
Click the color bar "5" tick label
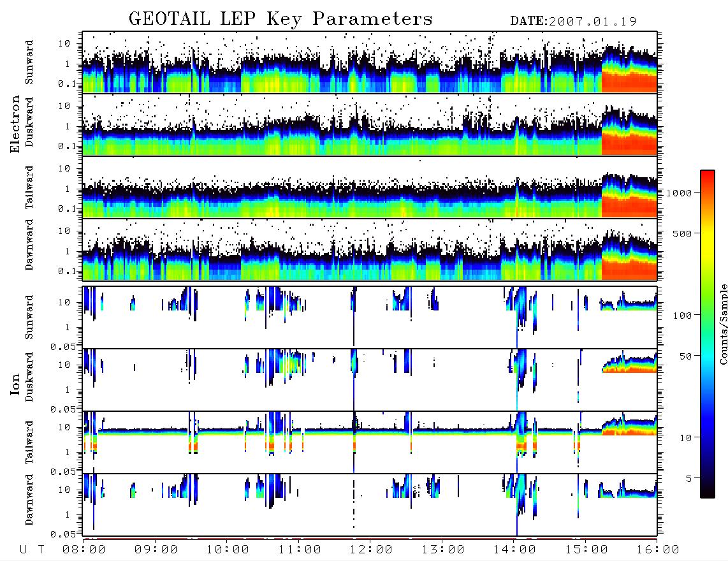point(688,478)
